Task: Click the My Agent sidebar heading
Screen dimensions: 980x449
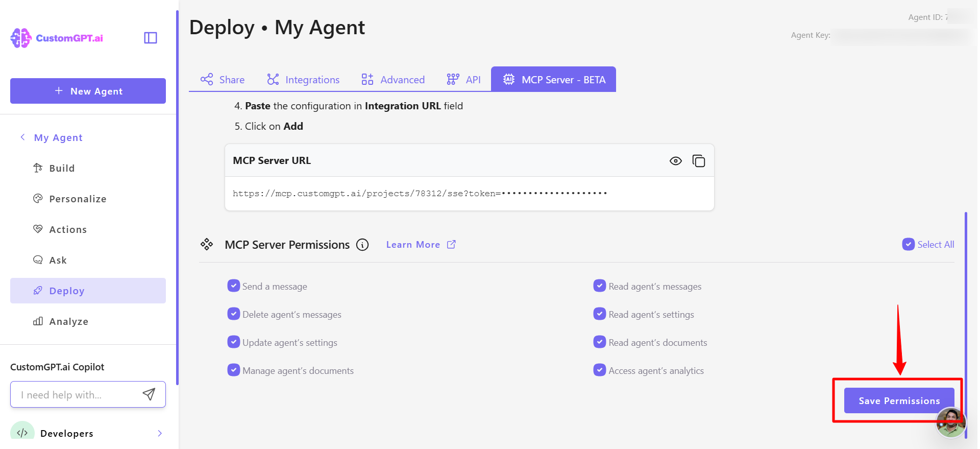Action: click(x=58, y=137)
